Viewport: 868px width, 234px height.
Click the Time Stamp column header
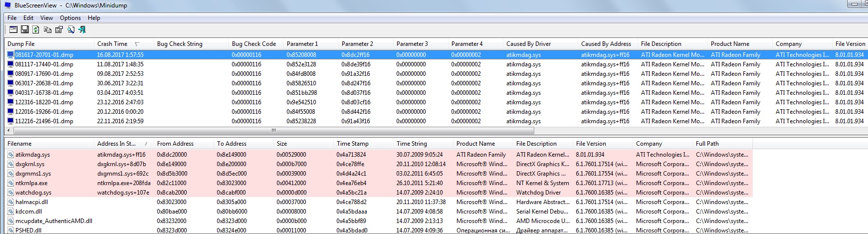(352, 144)
